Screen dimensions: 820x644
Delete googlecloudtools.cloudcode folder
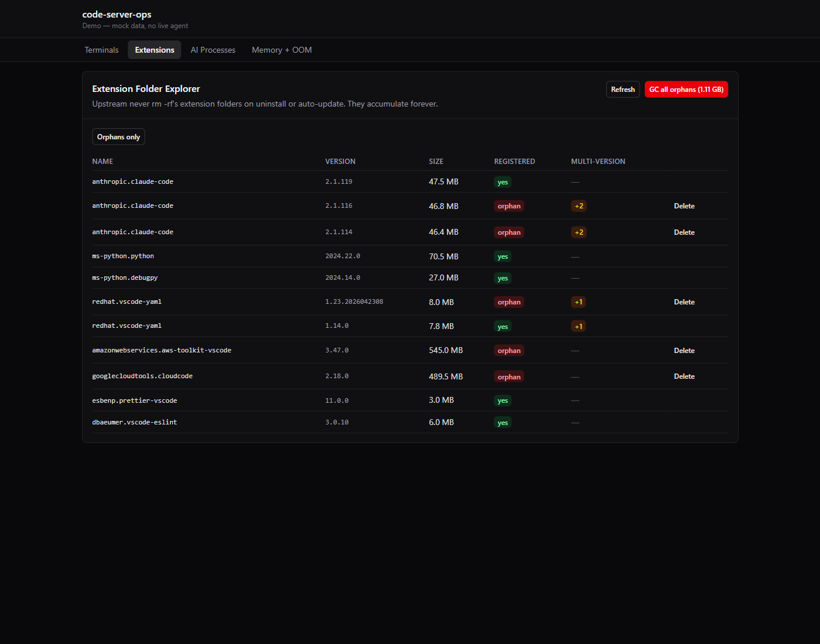(684, 376)
